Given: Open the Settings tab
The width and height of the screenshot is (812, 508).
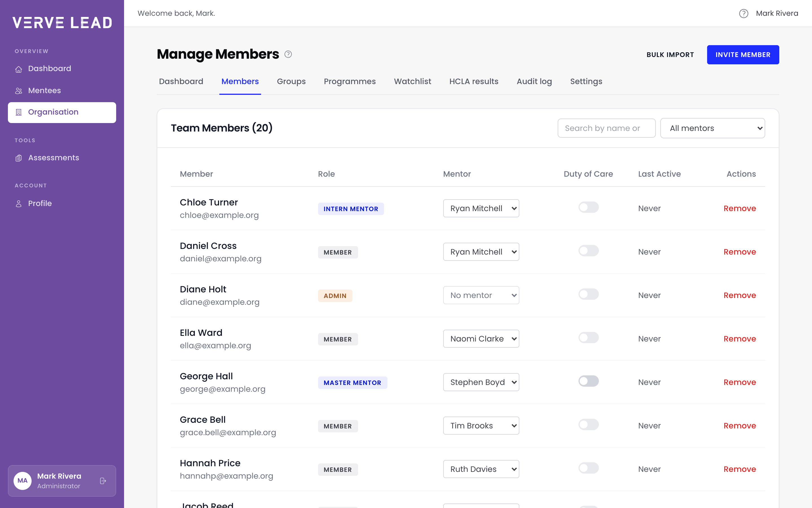Looking at the screenshot, I should (586, 82).
